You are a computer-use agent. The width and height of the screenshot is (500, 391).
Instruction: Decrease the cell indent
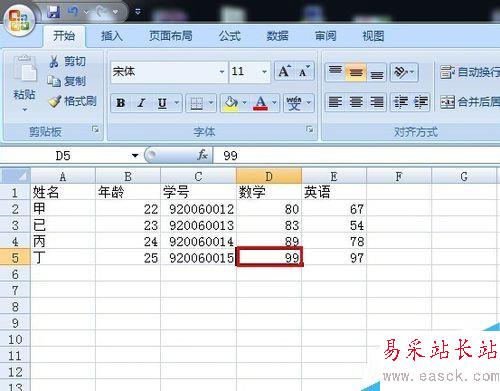(401, 102)
